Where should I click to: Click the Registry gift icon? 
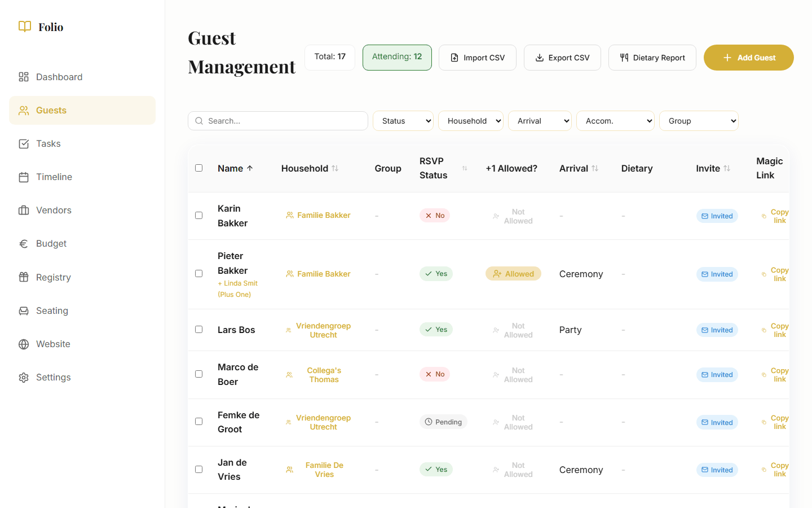(x=24, y=277)
